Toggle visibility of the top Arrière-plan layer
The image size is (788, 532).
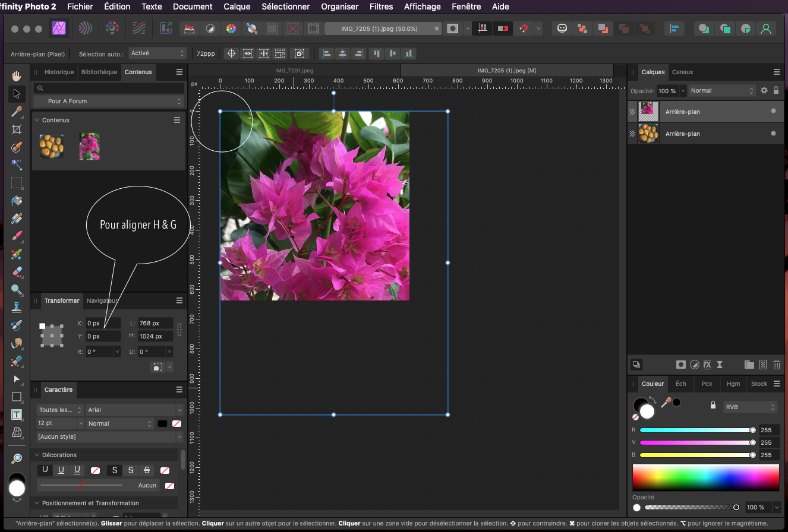tap(773, 111)
